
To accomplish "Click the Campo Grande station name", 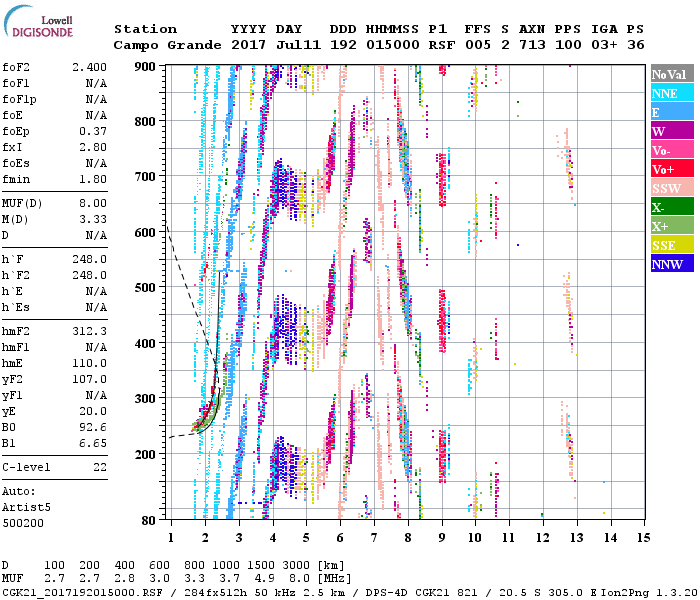I will click(167, 45).
